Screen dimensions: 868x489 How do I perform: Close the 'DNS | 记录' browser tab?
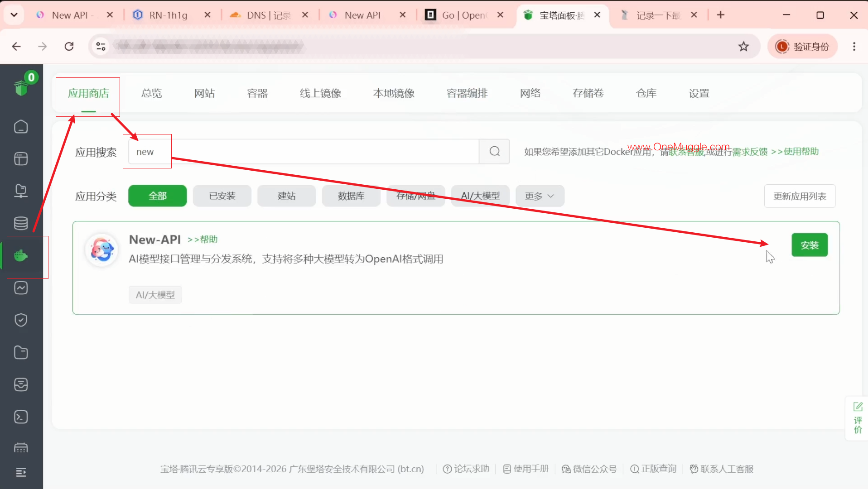pos(305,15)
